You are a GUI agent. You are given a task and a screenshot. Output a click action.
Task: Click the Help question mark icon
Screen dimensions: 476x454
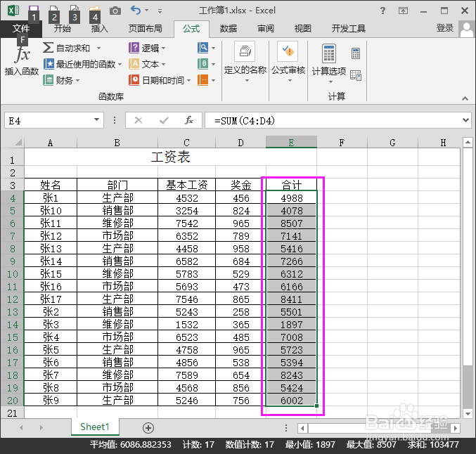[x=382, y=11]
